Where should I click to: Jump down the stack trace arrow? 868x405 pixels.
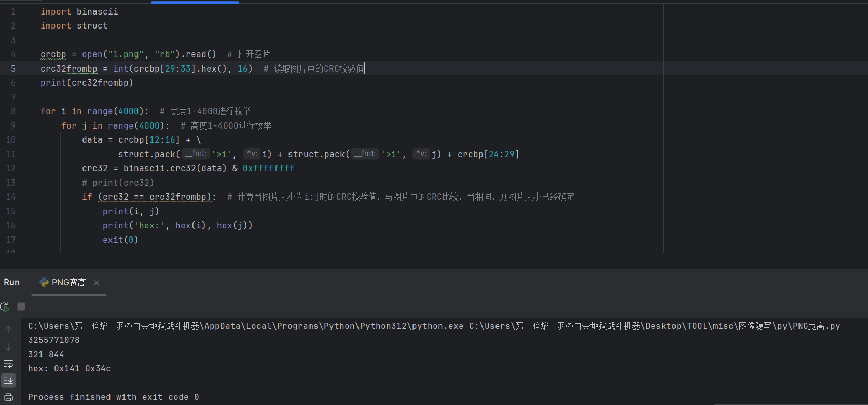click(x=8, y=347)
